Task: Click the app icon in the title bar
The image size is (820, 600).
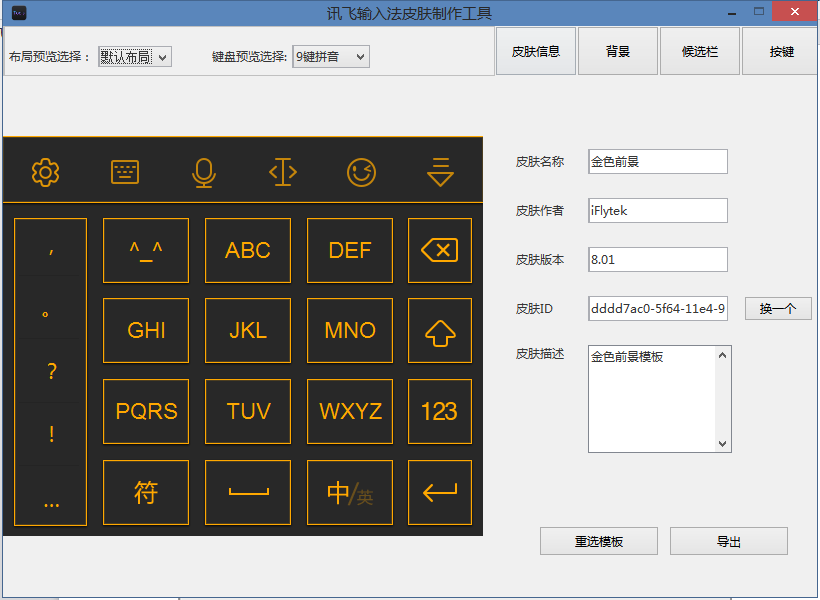Action: pos(19,13)
